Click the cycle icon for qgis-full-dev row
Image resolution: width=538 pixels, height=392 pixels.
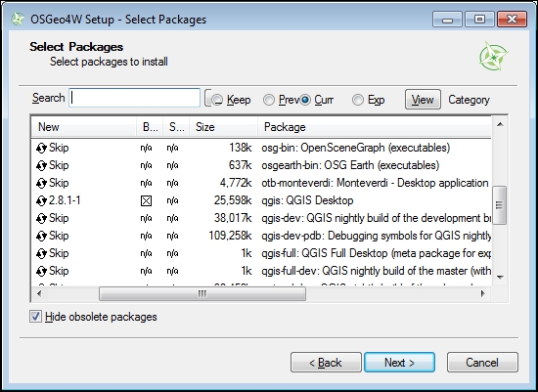[41, 271]
